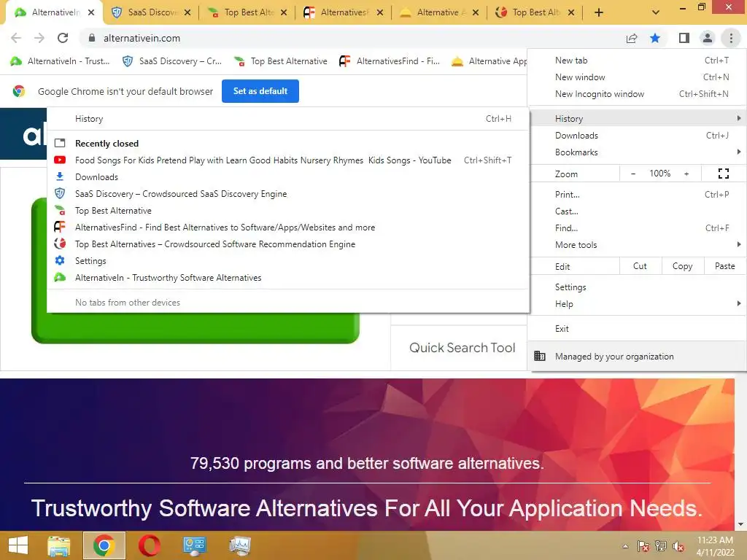Click the share page icon in address bar
The width and height of the screenshot is (747, 560).
click(x=632, y=38)
